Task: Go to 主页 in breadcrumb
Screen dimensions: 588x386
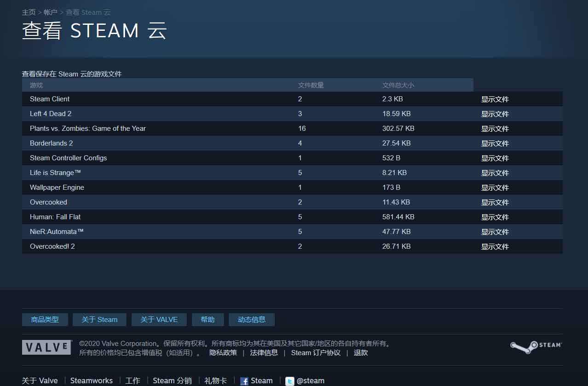Action: click(x=29, y=12)
